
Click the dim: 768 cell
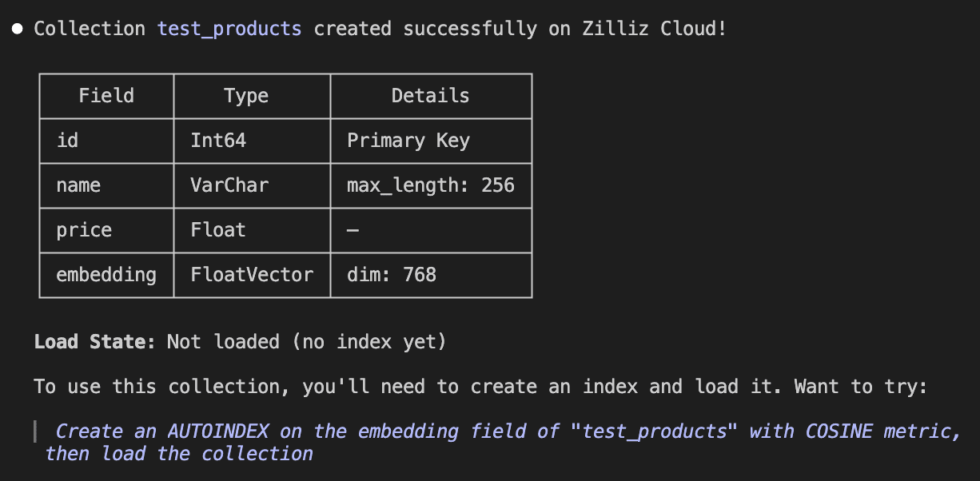pos(392,275)
